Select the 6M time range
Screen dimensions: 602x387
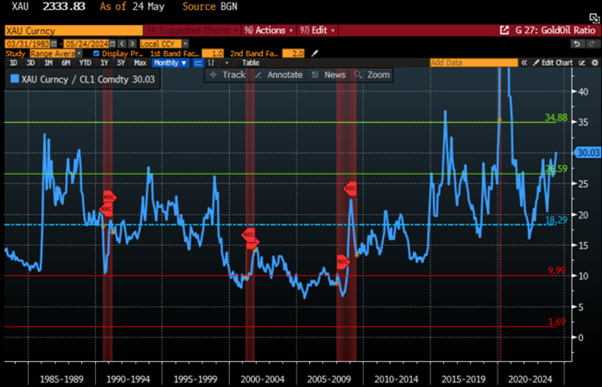pos(66,63)
